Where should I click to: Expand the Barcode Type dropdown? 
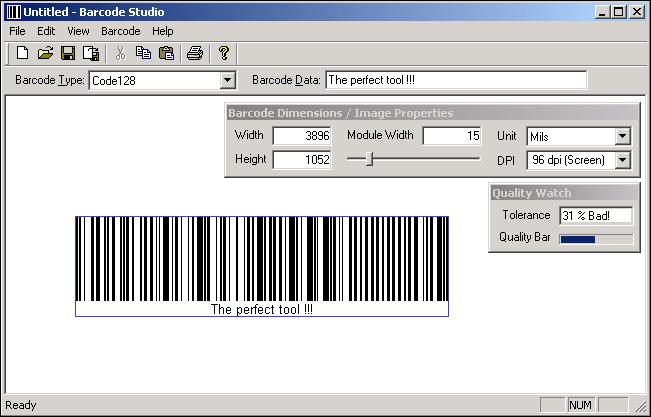pyautogui.click(x=228, y=80)
